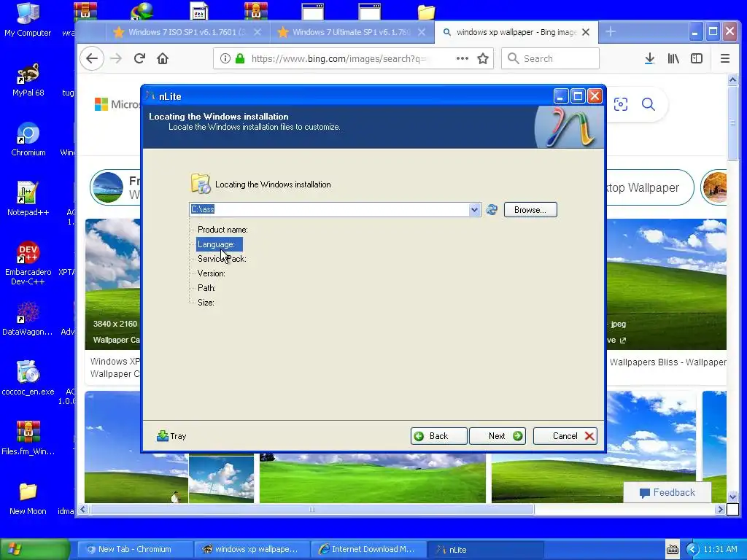Open the DataWagon desktop icon
This screenshot has height=560, width=747.
click(28, 319)
